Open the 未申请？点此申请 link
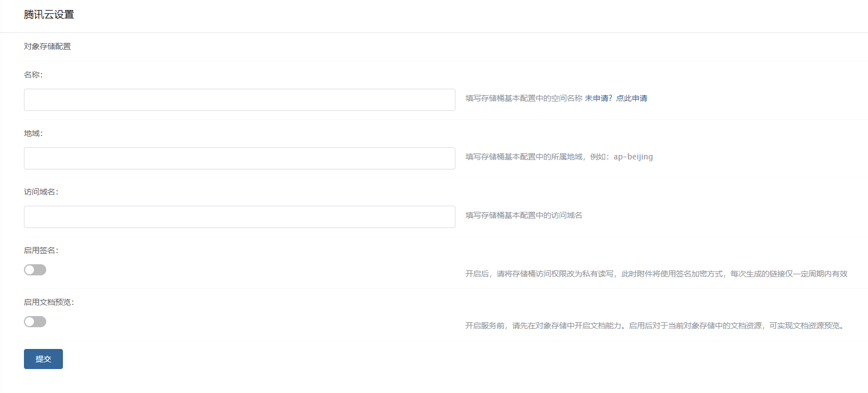868x393 pixels. tap(616, 98)
